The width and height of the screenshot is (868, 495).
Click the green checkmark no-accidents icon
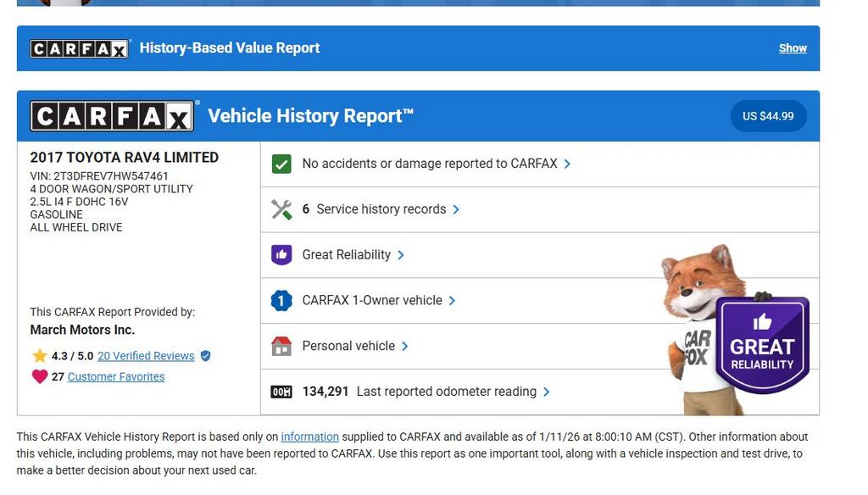coord(281,164)
